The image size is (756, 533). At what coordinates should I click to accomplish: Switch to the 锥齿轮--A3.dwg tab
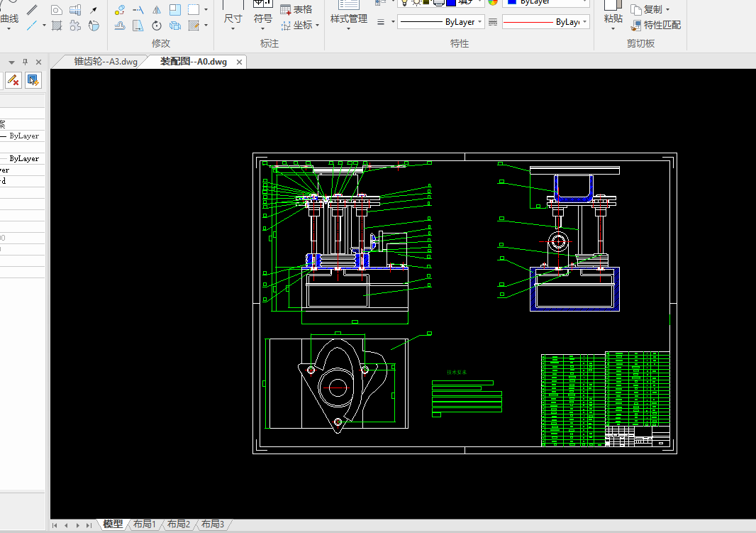[105, 62]
